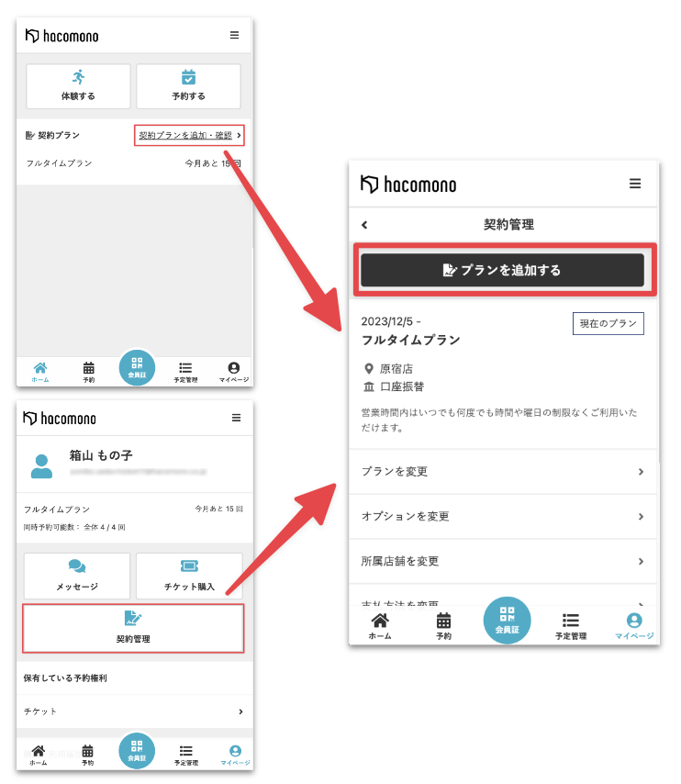Tap the back chevron beside the 契約管理 title
Viewport: 681px width, 784px height.
(364, 225)
